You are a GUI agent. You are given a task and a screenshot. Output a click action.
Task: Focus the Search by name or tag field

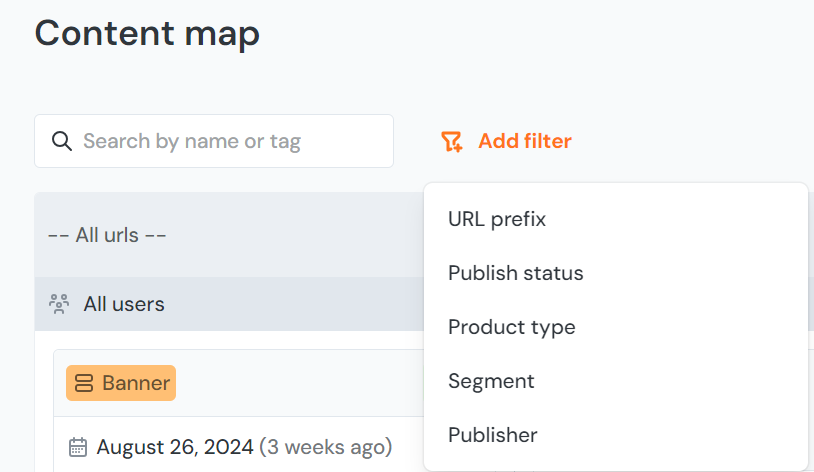tap(230, 141)
